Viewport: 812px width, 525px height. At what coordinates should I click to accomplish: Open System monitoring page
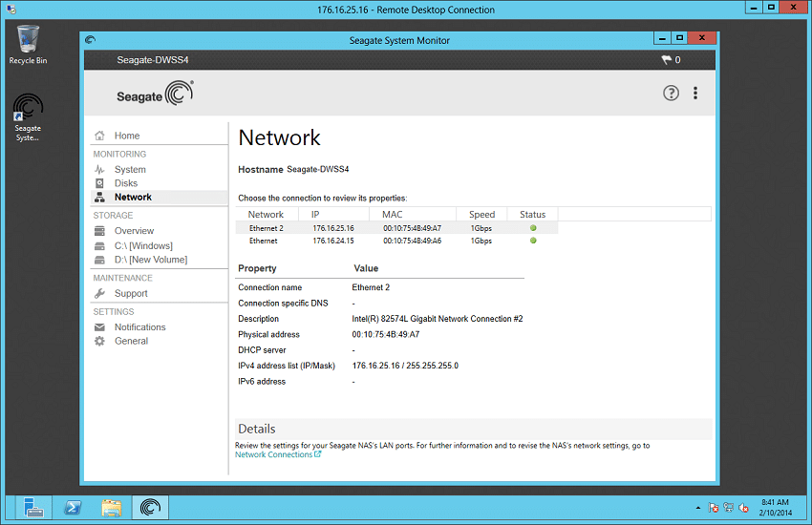click(x=130, y=170)
